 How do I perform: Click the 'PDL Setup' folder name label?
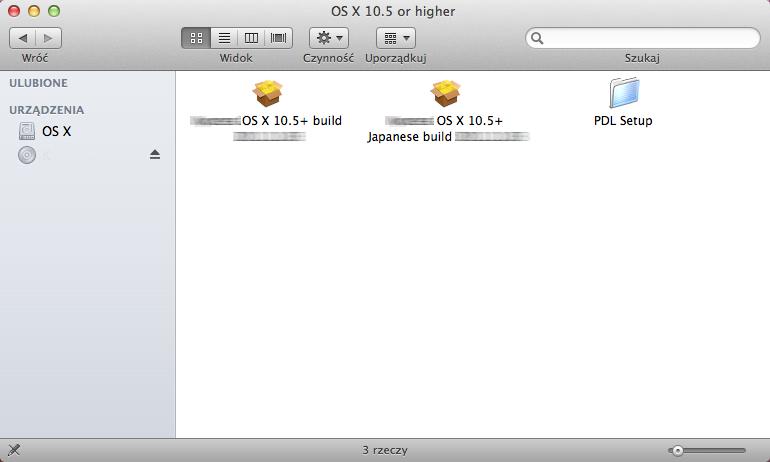[623, 121]
